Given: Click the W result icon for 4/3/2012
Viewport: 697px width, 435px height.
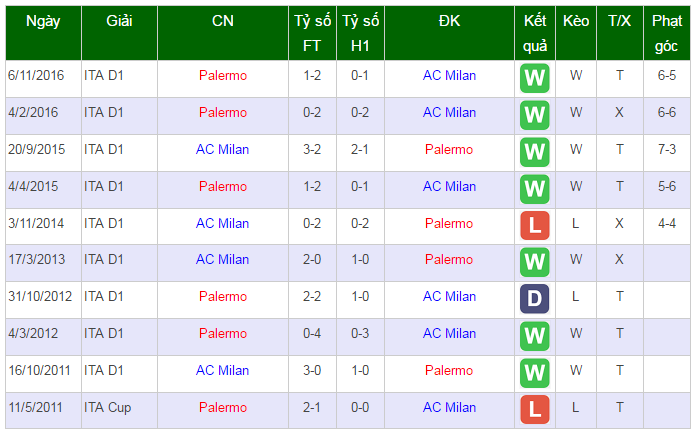Looking at the screenshot, I should [x=534, y=335].
